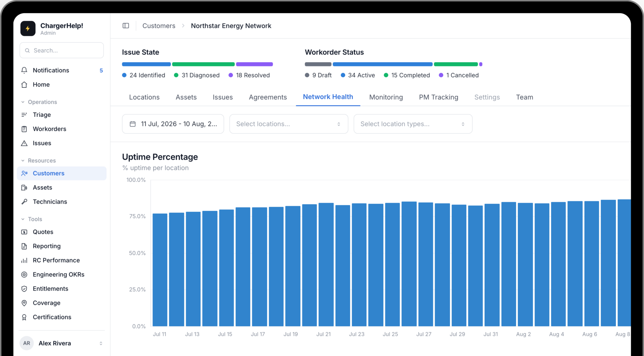Click the Engineering OKRs target icon

[24, 275]
